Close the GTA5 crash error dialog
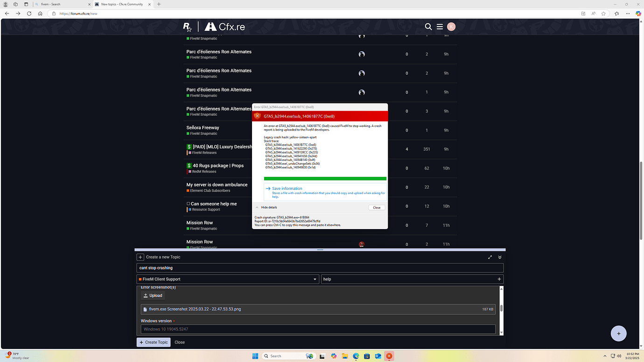Image resolution: width=644 pixels, height=362 pixels. click(376, 207)
